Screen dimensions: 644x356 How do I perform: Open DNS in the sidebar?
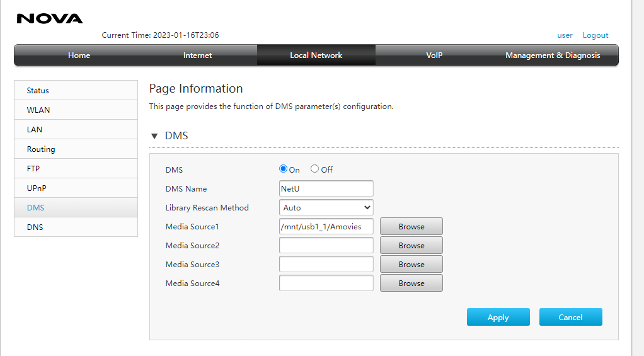[x=76, y=227]
